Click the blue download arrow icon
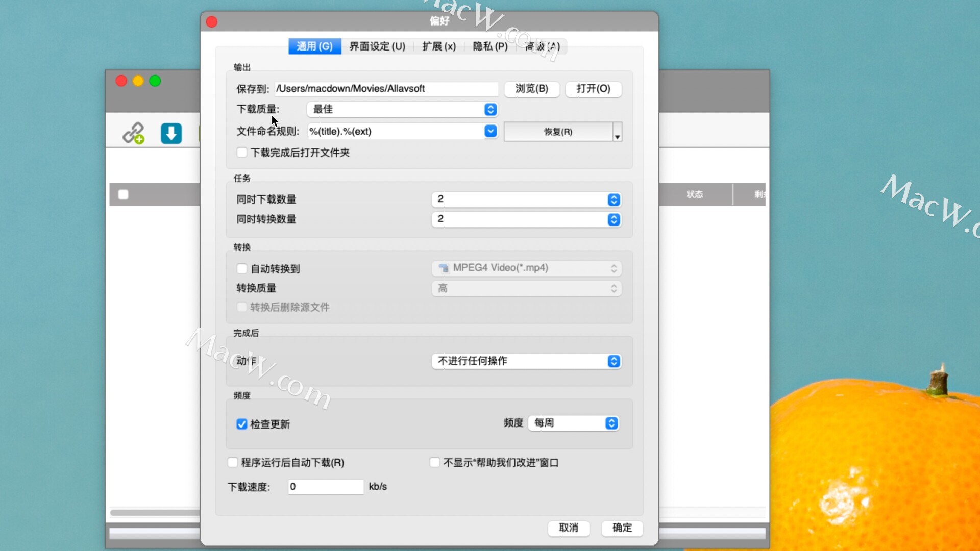980x551 pixels. [x=171, y=133]
